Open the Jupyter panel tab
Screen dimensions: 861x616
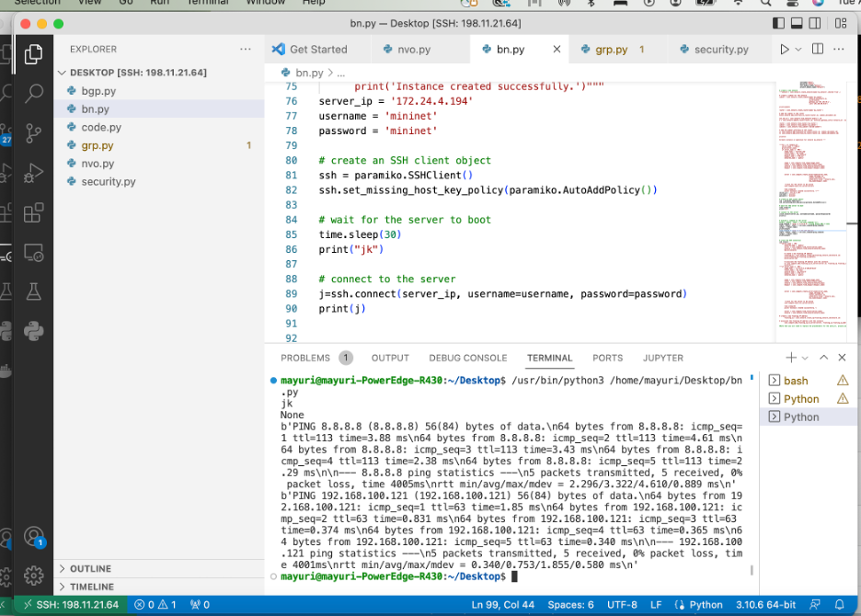coord(663,358)
